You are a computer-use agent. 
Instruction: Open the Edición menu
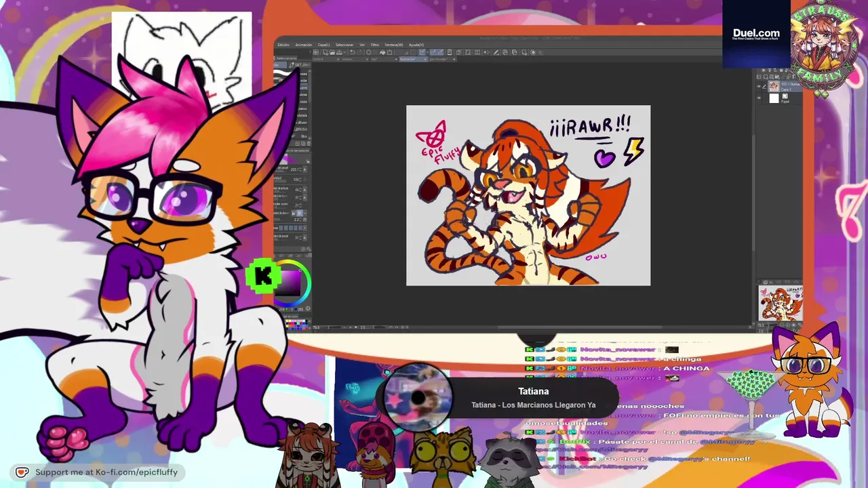click(283, 45)
